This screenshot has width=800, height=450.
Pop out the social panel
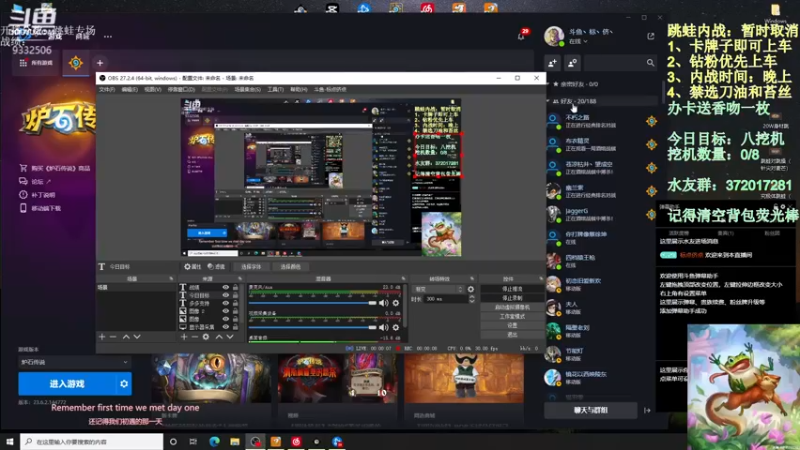(x=651, y=36)
